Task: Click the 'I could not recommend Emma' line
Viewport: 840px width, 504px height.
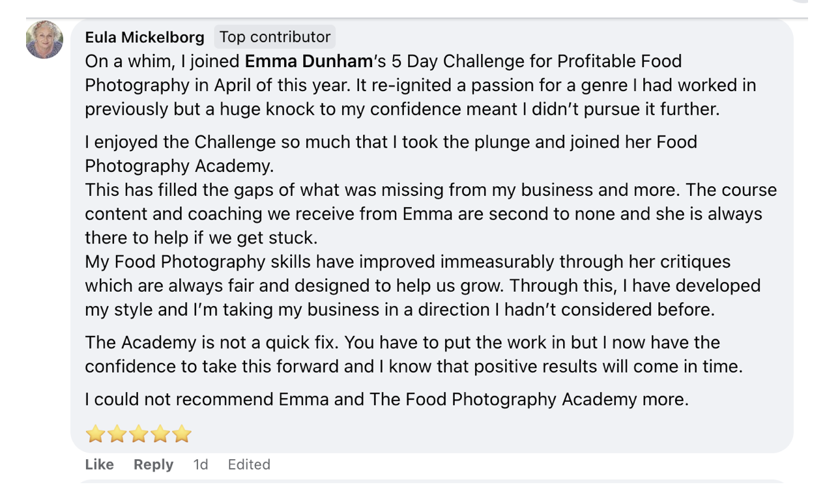Action: pyautogui.click(x=386, y=399)
